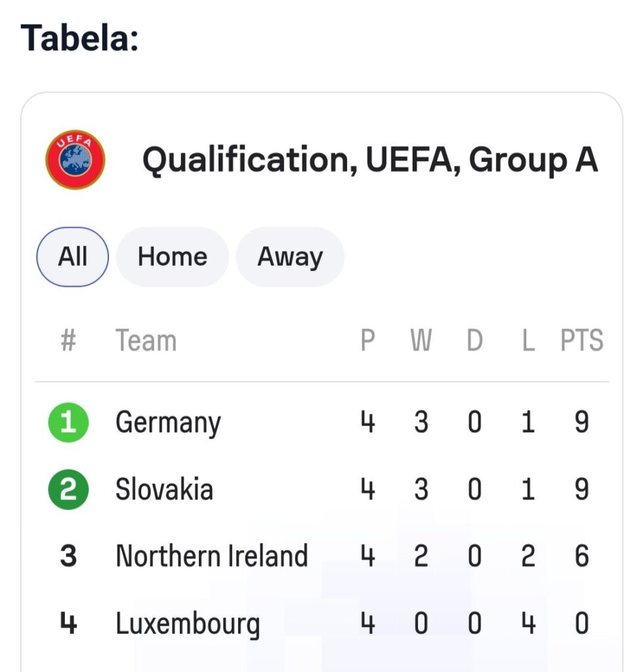Select the All filter tab
Screen dimensions: 643x672
pos(72,257)
